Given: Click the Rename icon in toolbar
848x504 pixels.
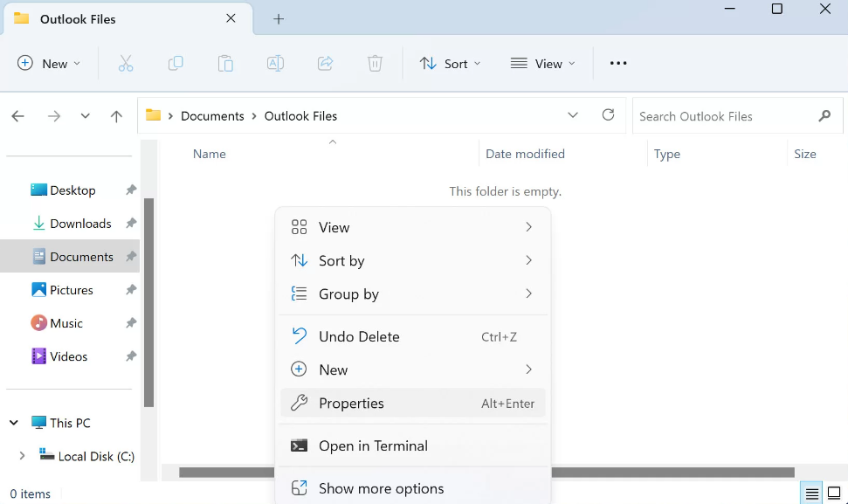Looking at the screenshot, I should pos(275,63).
